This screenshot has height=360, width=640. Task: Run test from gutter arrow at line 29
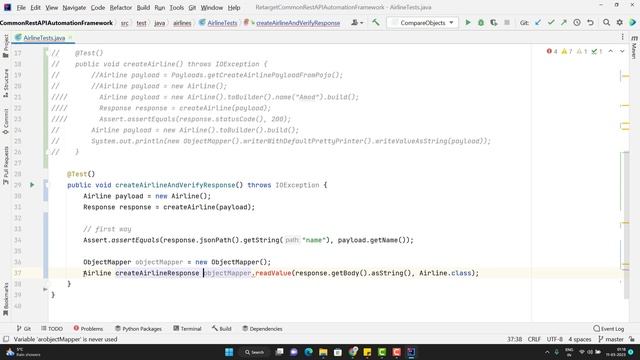click(x=32, y=185)
